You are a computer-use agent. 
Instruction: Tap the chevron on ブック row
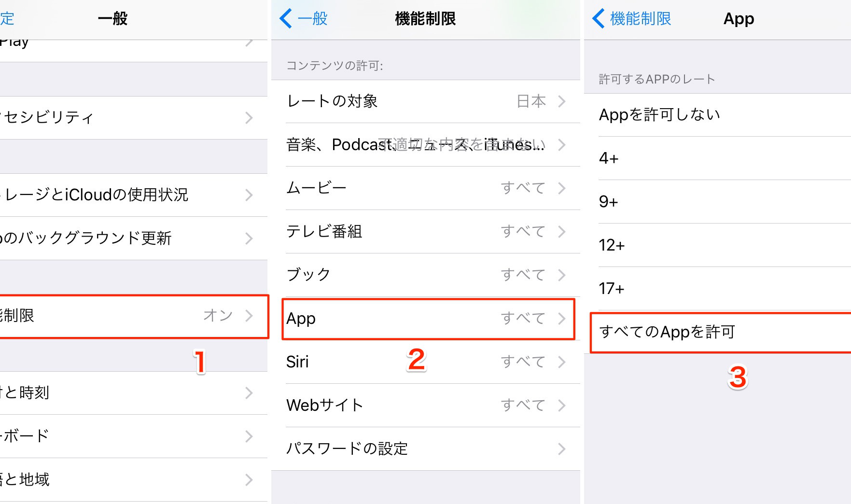click(x=562, y=275)
